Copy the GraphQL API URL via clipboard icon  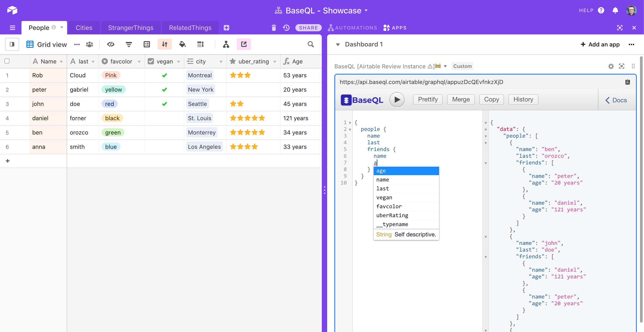click(628, 82)
